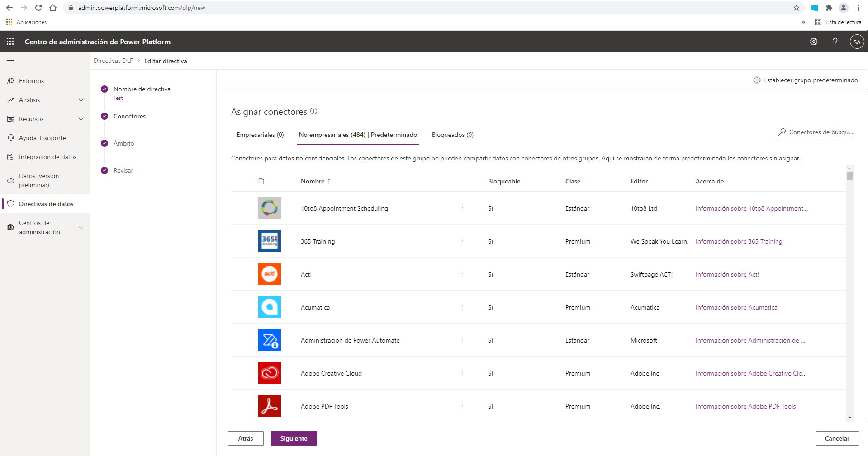Collapse the left navigation hamburger menu
The width and height of the screenshot is (868, 456).
10,62
